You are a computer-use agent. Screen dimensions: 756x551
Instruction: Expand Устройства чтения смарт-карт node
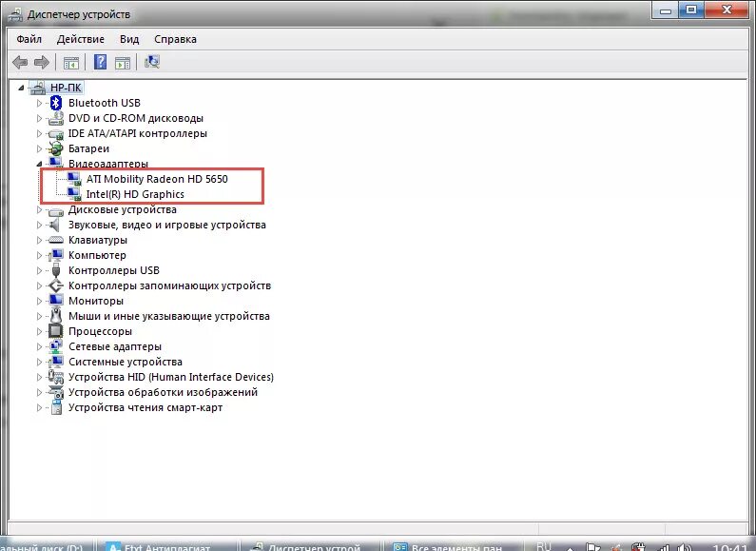[x=40, y=407]
